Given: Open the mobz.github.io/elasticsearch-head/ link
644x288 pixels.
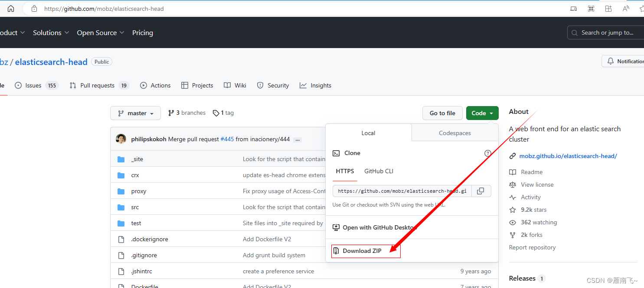Looking at the screenshot, I should pos(568,156).
